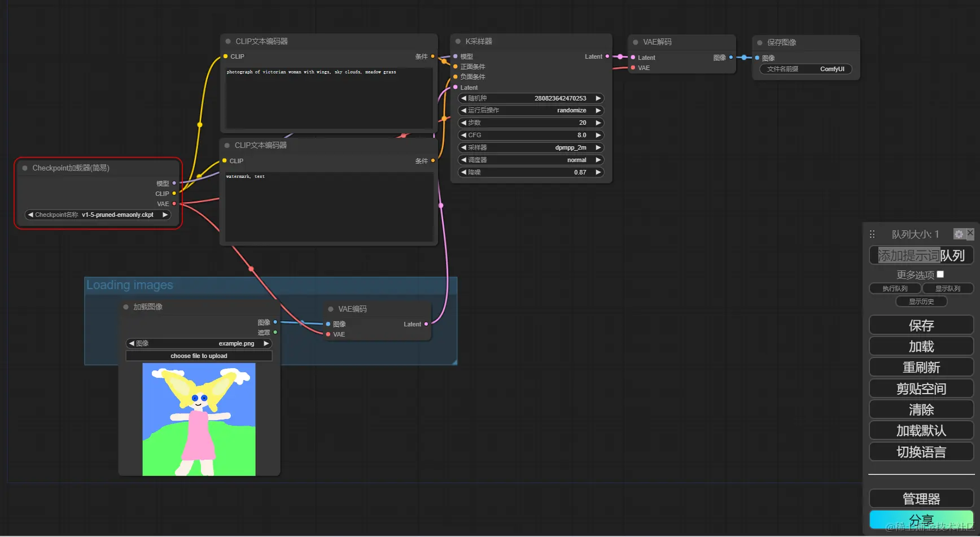Collapse the VAE编码 node via its title dot
This screenshot has width=980, height=537.
[331, 309]
